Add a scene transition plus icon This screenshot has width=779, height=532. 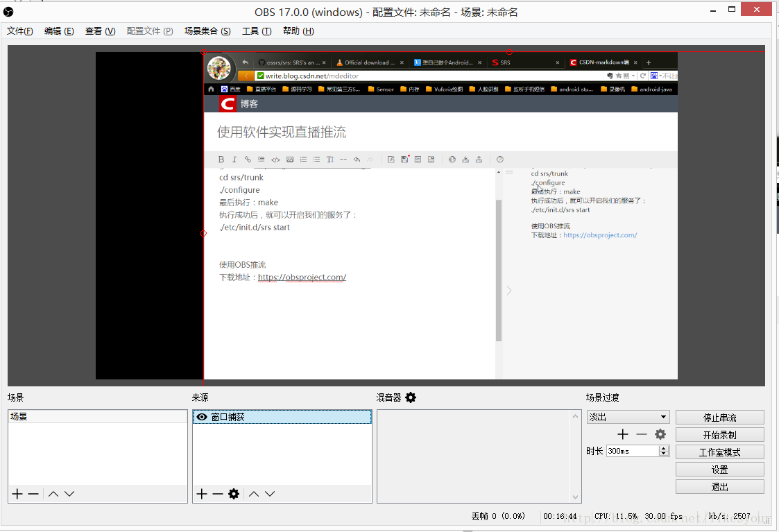pos(623,435)
